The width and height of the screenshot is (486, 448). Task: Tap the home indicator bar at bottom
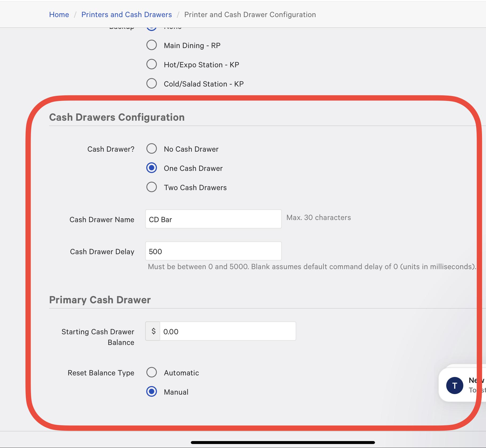click(x=283, y=442)
